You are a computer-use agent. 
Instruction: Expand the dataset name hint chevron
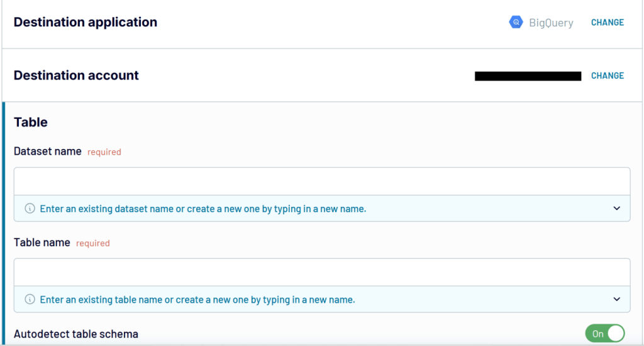coord(616,208)
